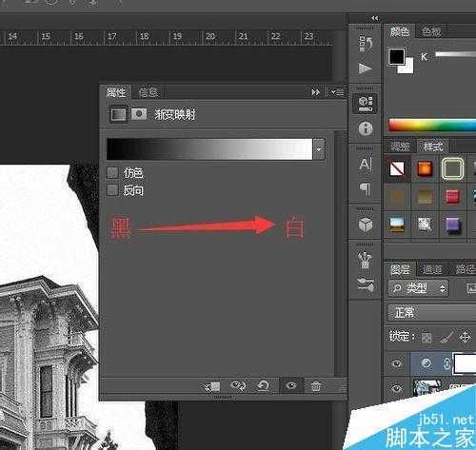Click the layer mask icon in Properties
Screen dimensions: 476x450
(139, 114)
